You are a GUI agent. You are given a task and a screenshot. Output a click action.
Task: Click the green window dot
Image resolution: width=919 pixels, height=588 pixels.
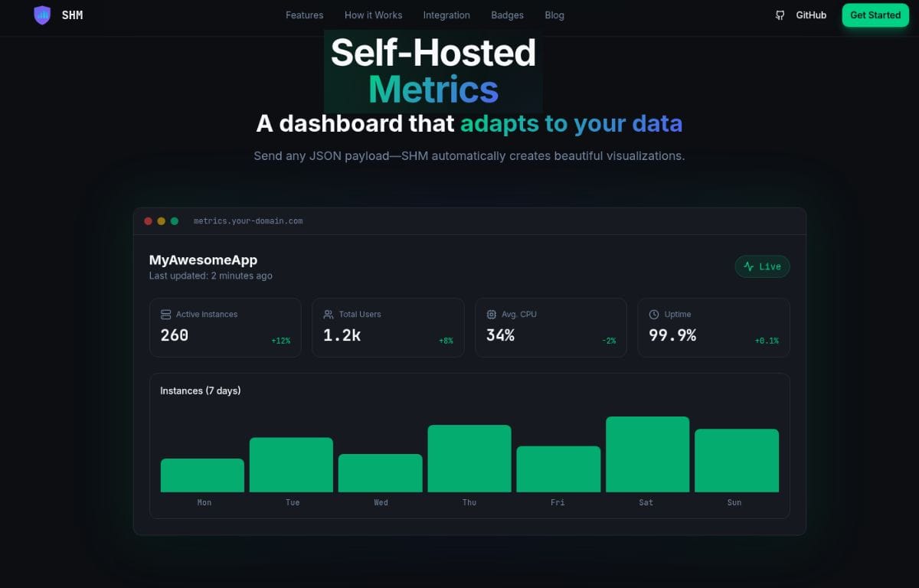click(174, 221)
